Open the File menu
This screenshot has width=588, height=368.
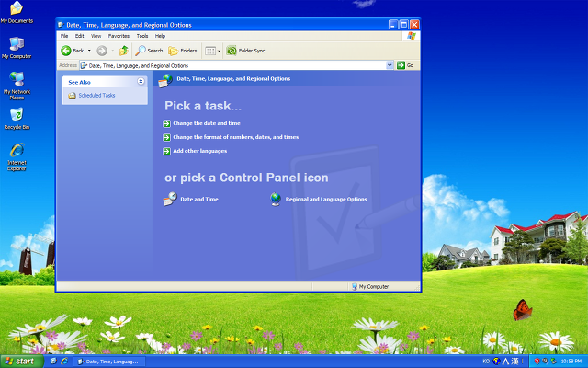pos(64,36)
